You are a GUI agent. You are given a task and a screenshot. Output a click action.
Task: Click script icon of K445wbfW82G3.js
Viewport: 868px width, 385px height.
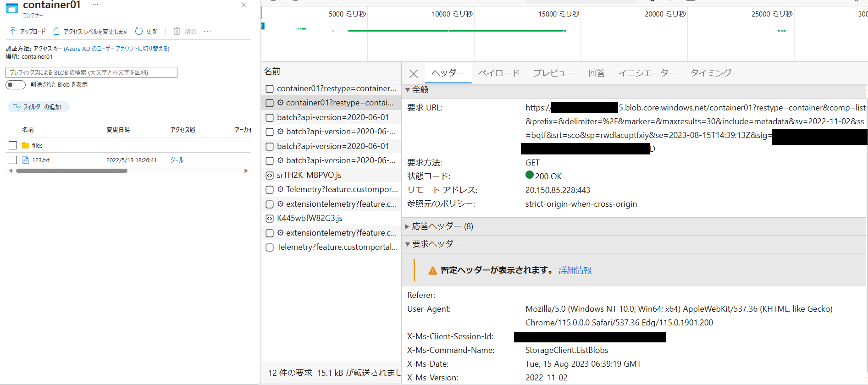click(270, 219)
